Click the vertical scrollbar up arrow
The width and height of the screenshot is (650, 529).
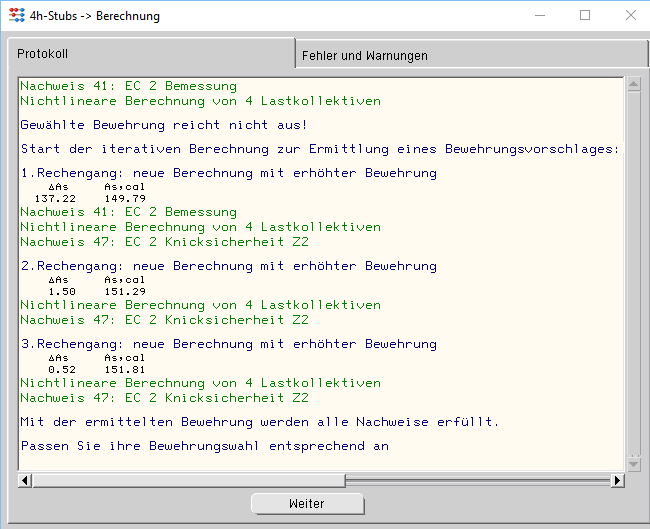(x=633, y=84)
